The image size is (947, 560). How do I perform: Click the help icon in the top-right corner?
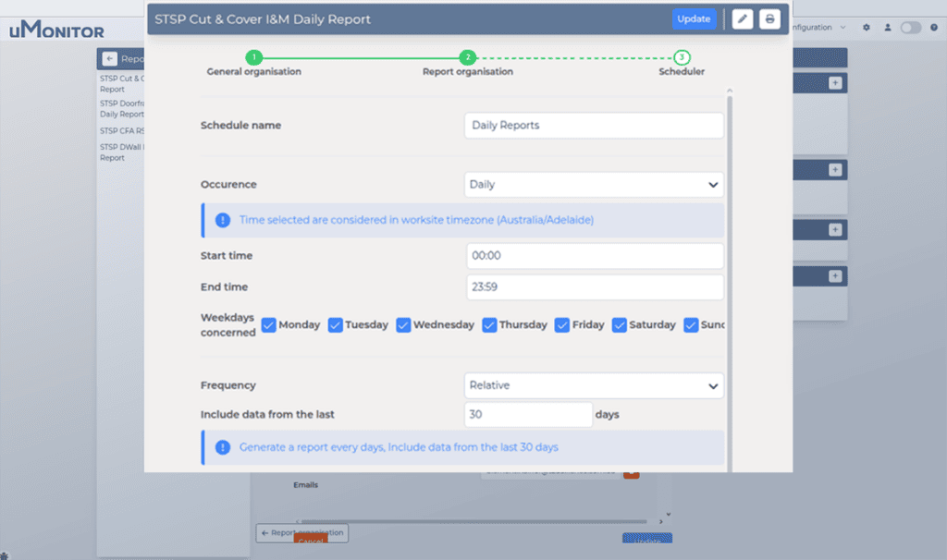[936, 28]
